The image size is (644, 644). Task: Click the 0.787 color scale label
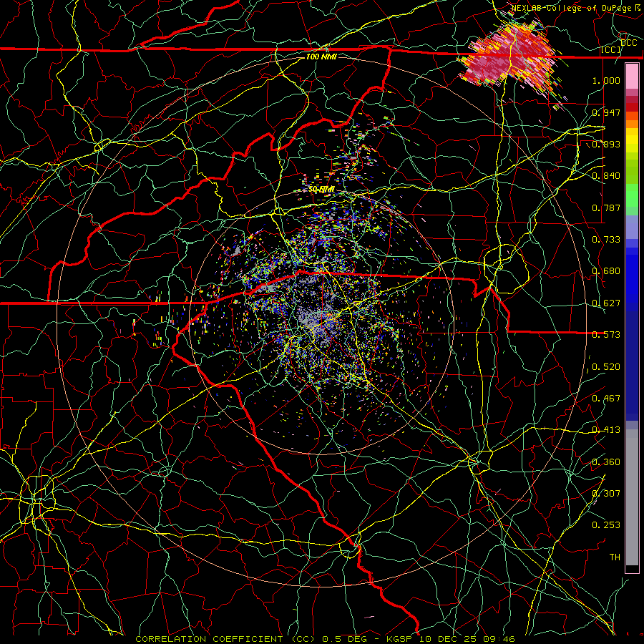click(x=606, y=208)
